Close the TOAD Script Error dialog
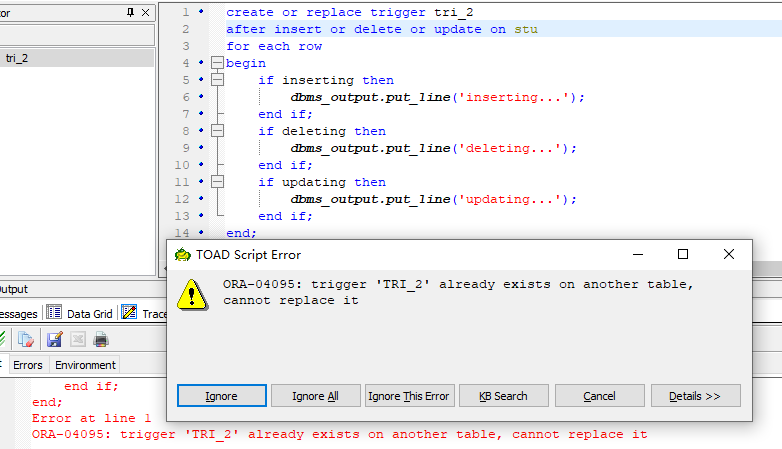Screen dimensions: 782x449 (729, 254)
